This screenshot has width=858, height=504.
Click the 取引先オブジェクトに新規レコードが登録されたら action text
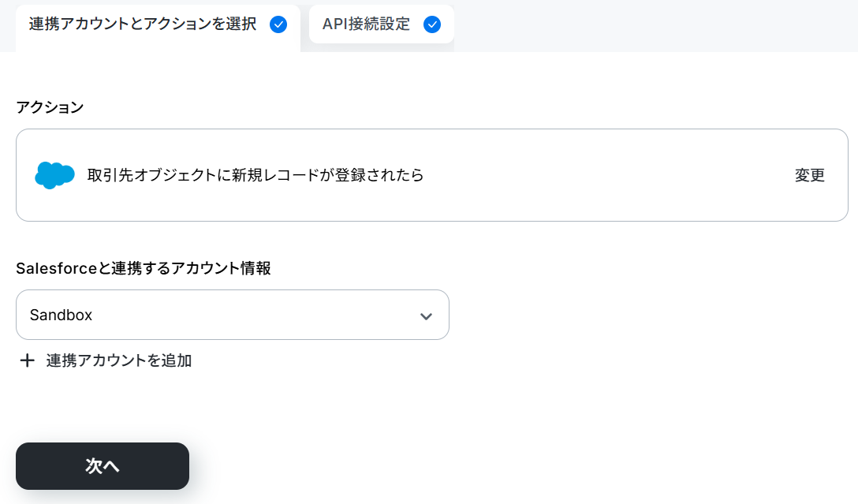pyautogui.click(x=256, y=175)
